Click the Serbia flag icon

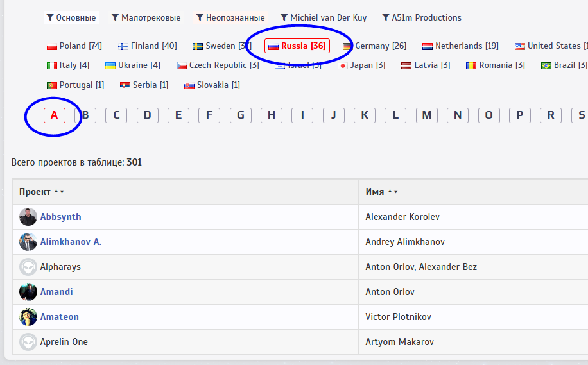click(x=125, y=86)
